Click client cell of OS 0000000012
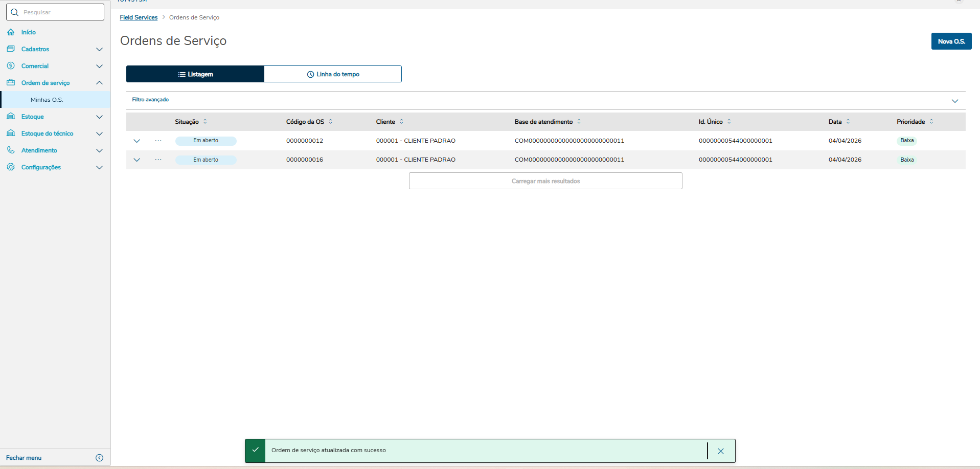Screen dimensions: 980x469 pyautogui.click(x=416, y=141)
